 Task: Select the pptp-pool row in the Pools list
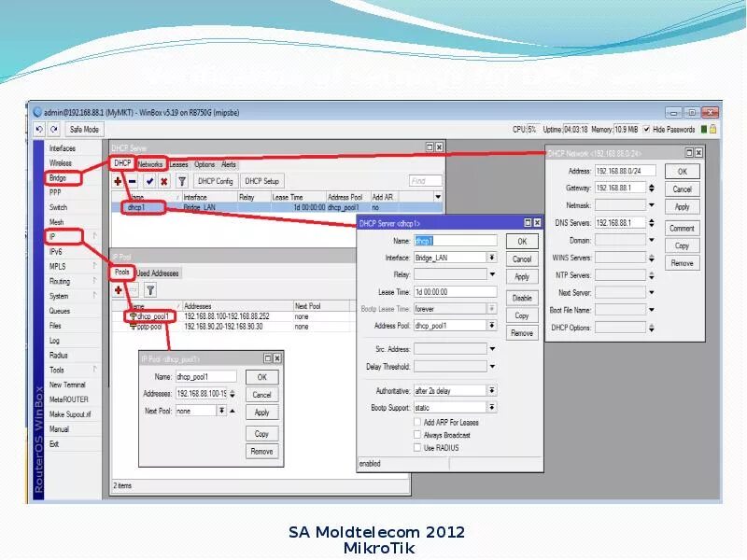pyautogui.click(x=233, y=327)
